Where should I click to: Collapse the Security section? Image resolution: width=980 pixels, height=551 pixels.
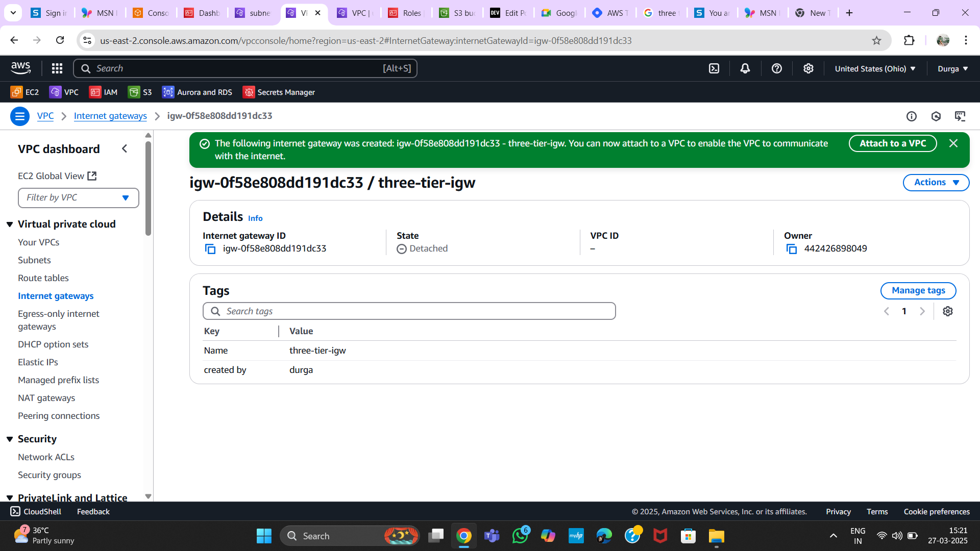10,439
